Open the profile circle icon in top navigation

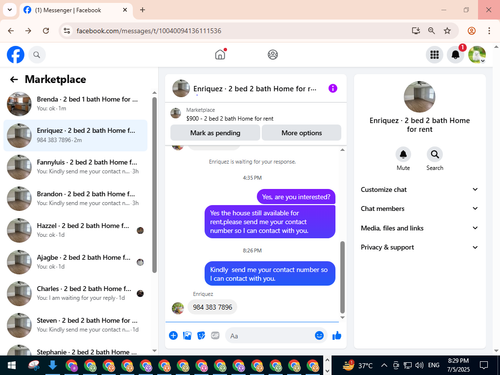coord(273,55)
